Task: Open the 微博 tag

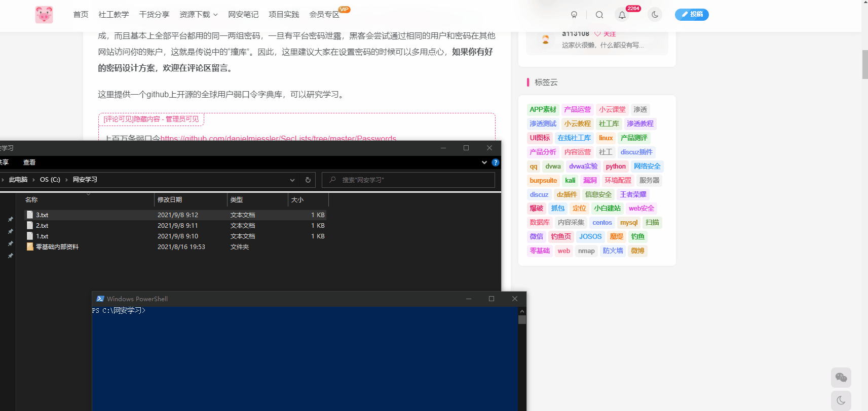Action: tap(637, 251)
